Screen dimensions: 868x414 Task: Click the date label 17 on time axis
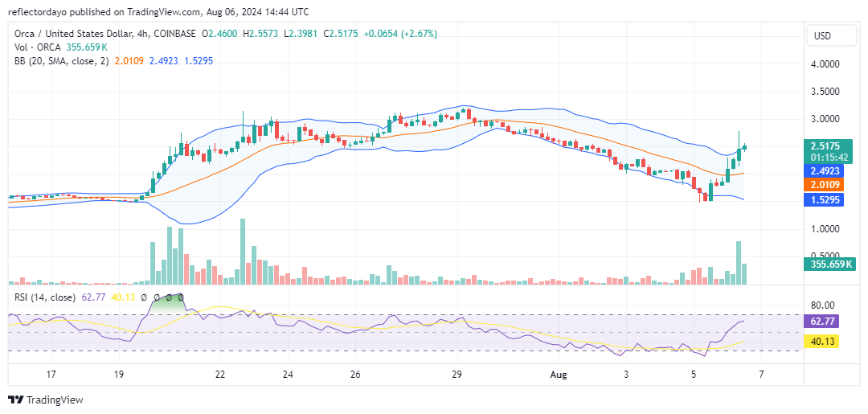tap(51, 375)
